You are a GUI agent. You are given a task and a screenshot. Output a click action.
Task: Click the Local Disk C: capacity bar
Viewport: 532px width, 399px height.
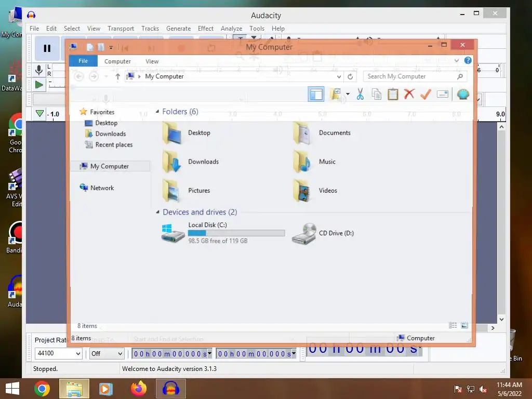[236, 233]
